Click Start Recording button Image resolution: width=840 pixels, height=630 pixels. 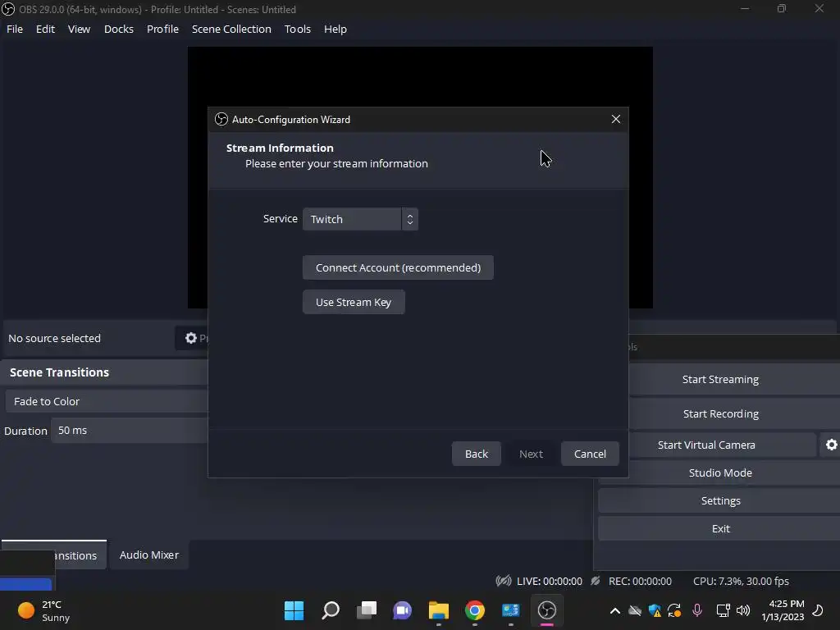click(720, 413)
